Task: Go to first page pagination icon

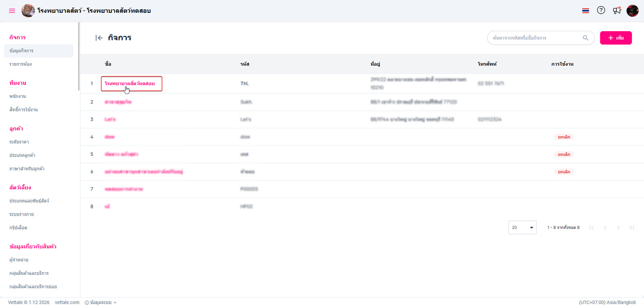Action: coord(592,228)
